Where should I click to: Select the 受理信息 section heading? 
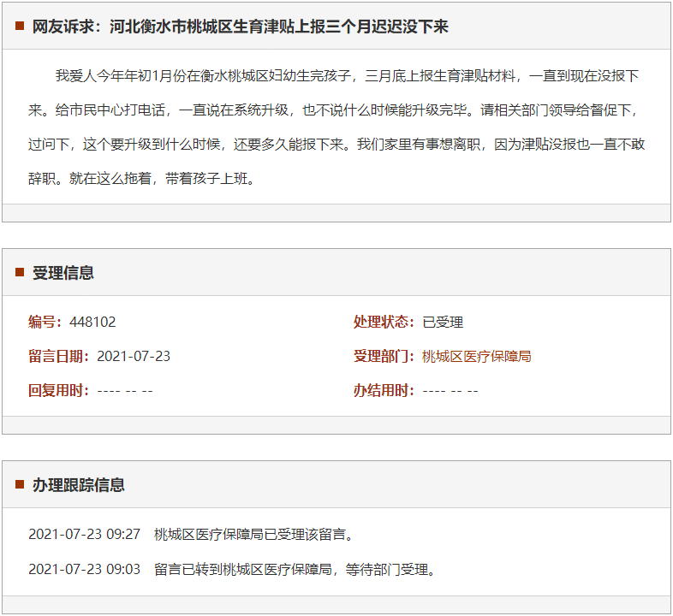coord(63,273)
